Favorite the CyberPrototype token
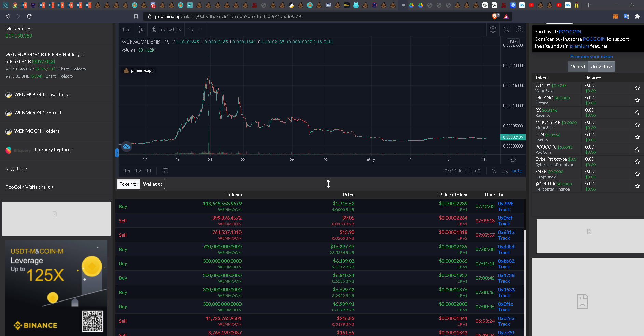Screen dimensions: 644x336 pos(637,162)
